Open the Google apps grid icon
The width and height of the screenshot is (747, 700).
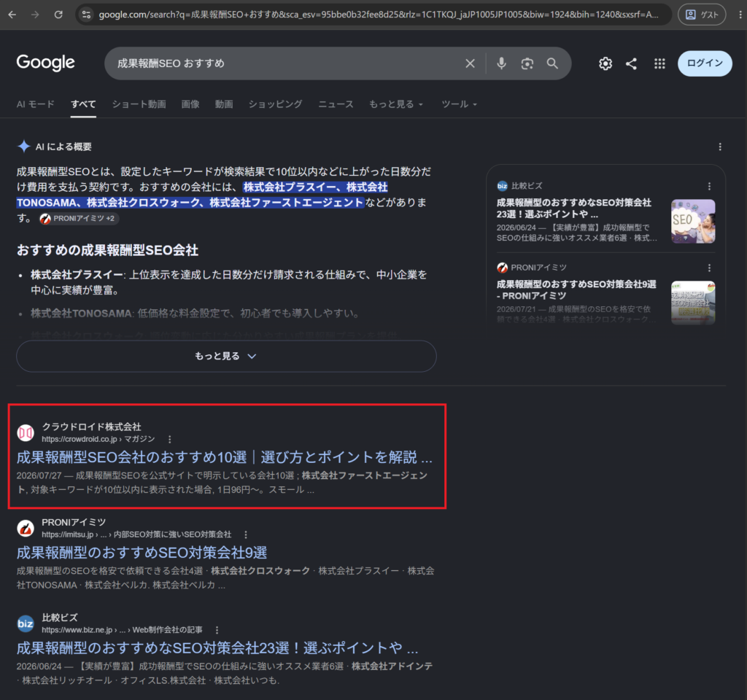[659, 63]
